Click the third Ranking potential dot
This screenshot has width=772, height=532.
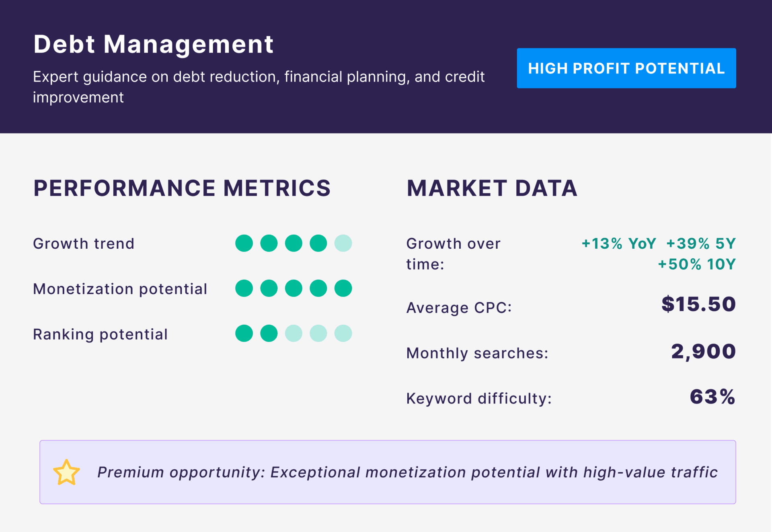coord(294,334)
